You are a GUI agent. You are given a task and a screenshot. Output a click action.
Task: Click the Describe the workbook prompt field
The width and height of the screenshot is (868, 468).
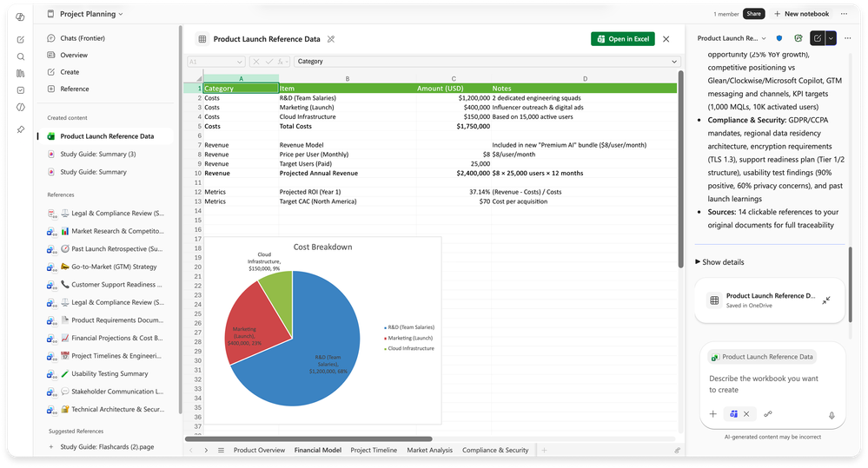[764, 384]
